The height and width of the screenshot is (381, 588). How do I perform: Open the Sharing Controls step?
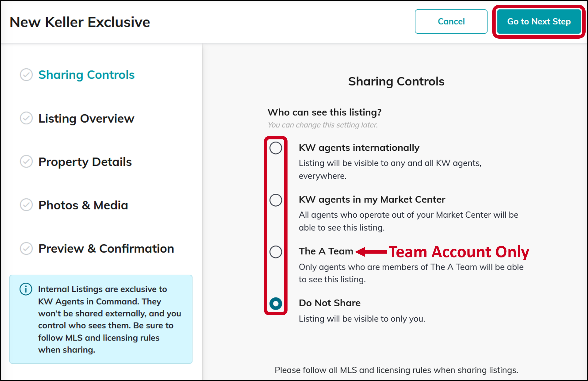point(86,75)
